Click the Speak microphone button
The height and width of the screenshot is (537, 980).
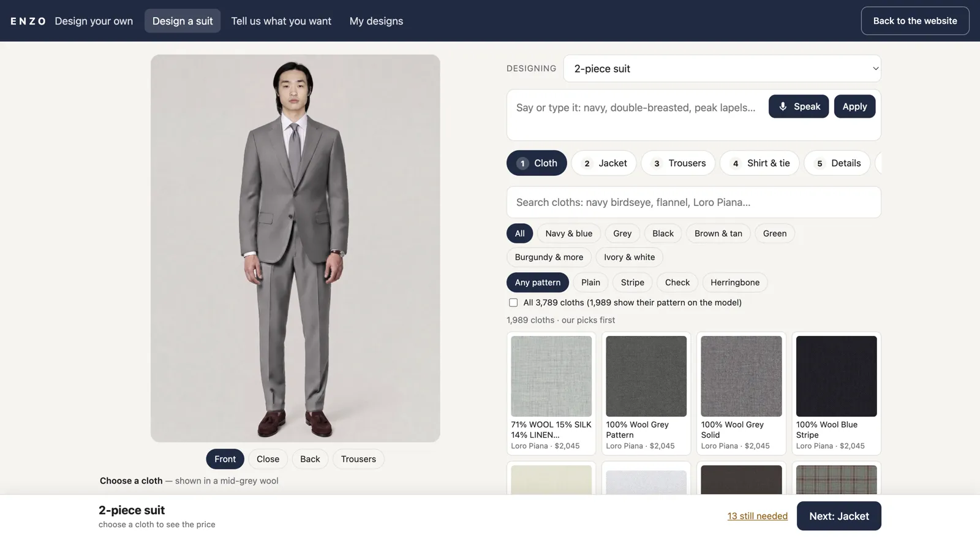click(x=798, y=106)
